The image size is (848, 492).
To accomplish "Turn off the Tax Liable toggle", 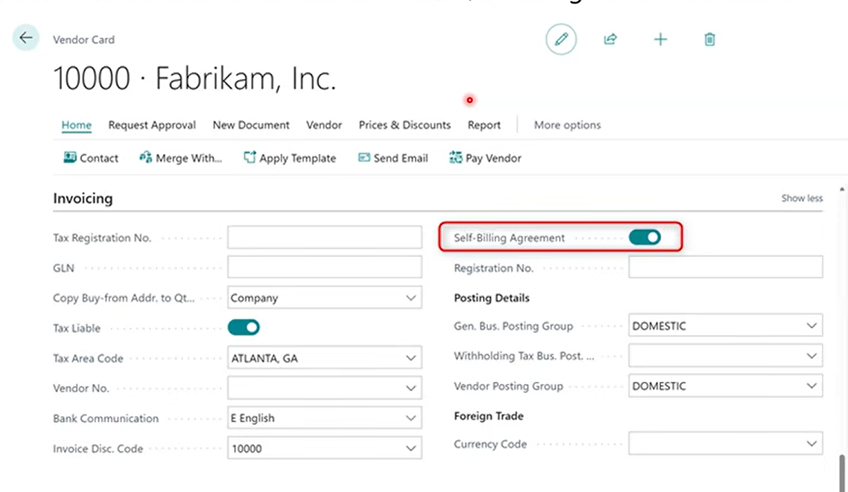I will (244, 327).
